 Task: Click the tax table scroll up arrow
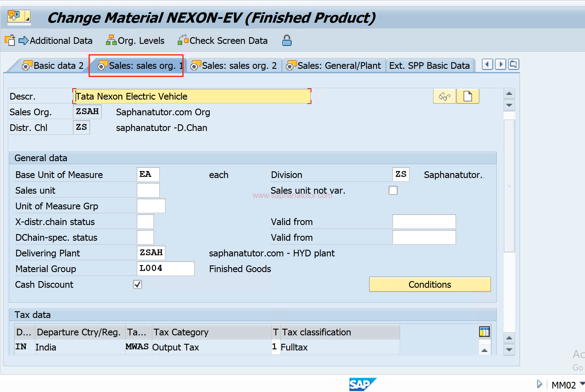(x=484, y=350)
